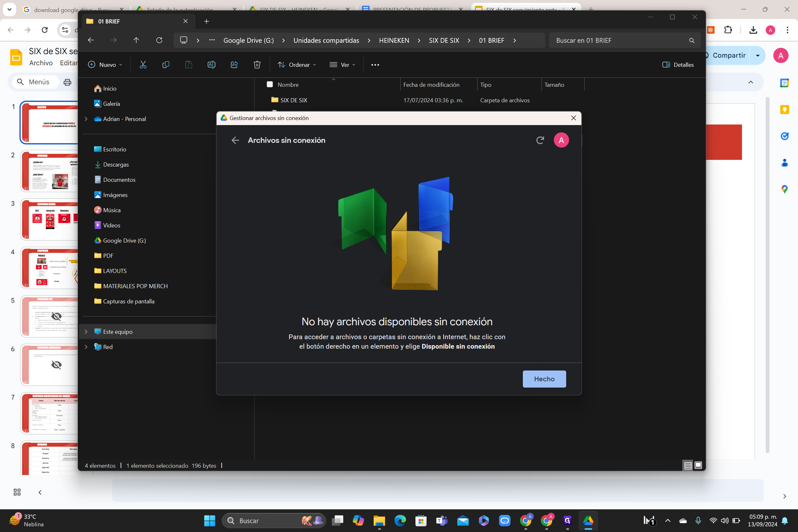Select slide 3 thumbnail in Slides filmstrip

click(49, 219)
